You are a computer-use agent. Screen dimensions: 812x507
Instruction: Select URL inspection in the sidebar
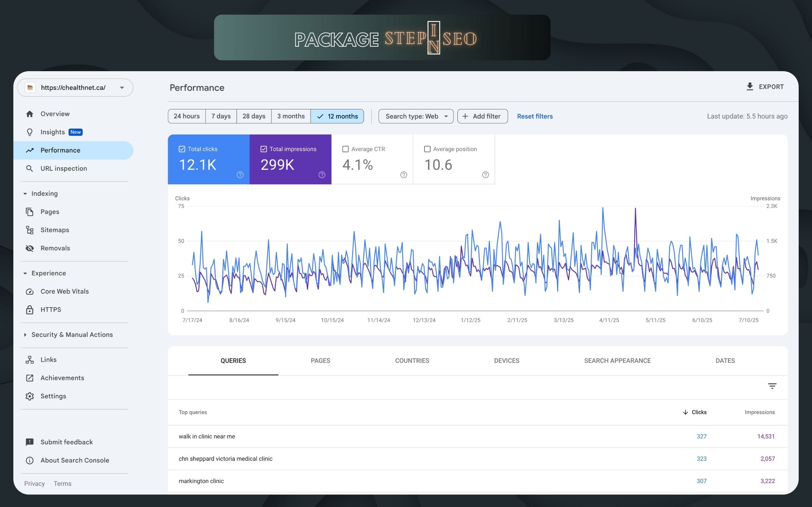(64, 168)
